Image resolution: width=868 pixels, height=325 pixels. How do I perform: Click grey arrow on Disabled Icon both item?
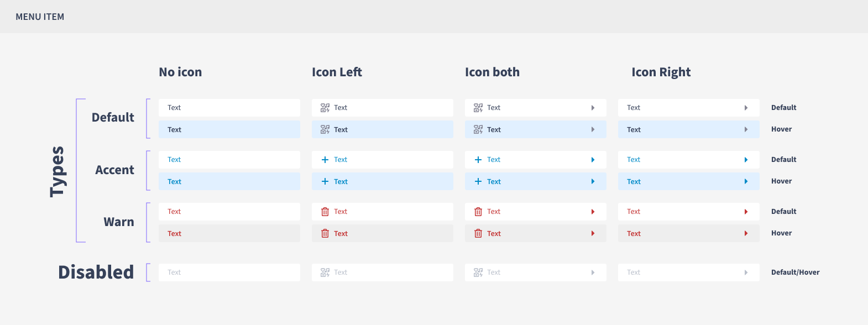pos(593,272)
